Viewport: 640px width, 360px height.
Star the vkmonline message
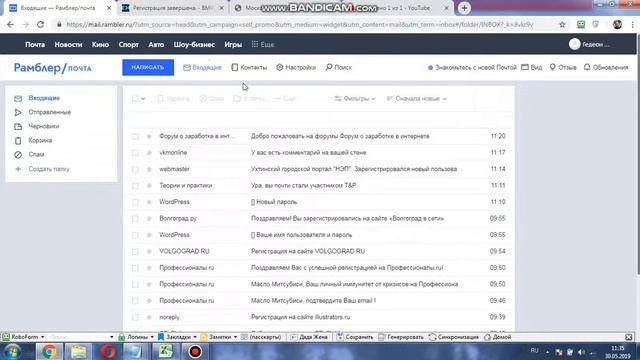click(149, 153)
